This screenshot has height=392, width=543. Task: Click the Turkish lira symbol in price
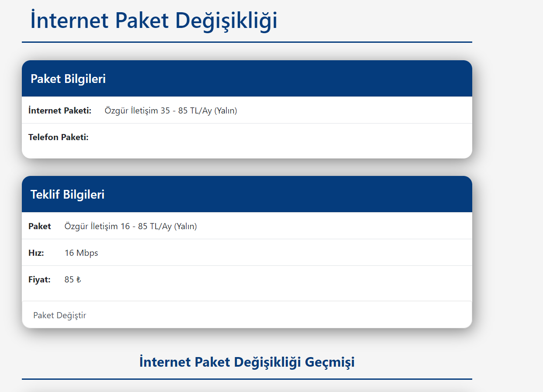[x=79, y=280]
